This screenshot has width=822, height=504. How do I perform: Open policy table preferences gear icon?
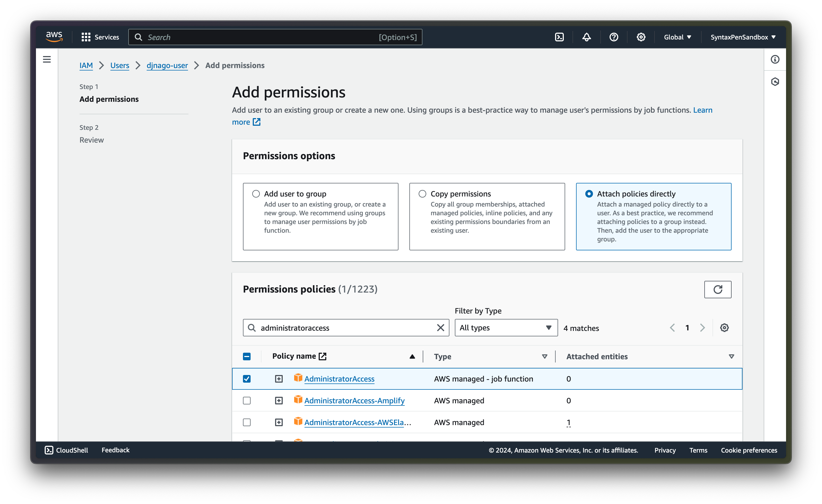coord(724,328)
